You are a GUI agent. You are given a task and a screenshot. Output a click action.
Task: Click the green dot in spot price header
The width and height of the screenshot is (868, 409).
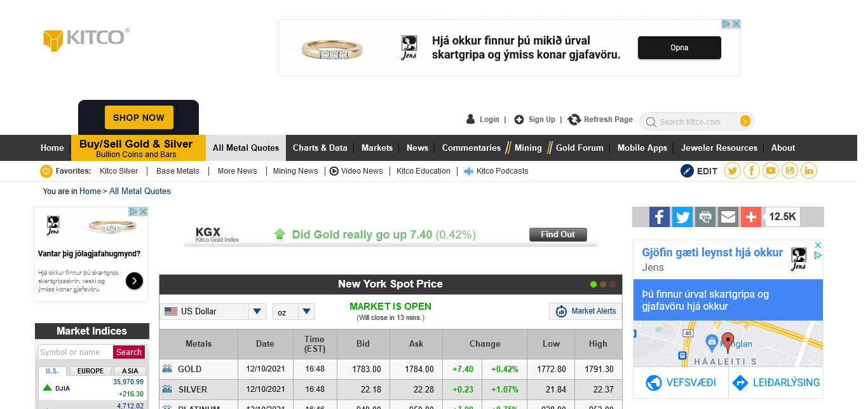(x=593, y=284)
